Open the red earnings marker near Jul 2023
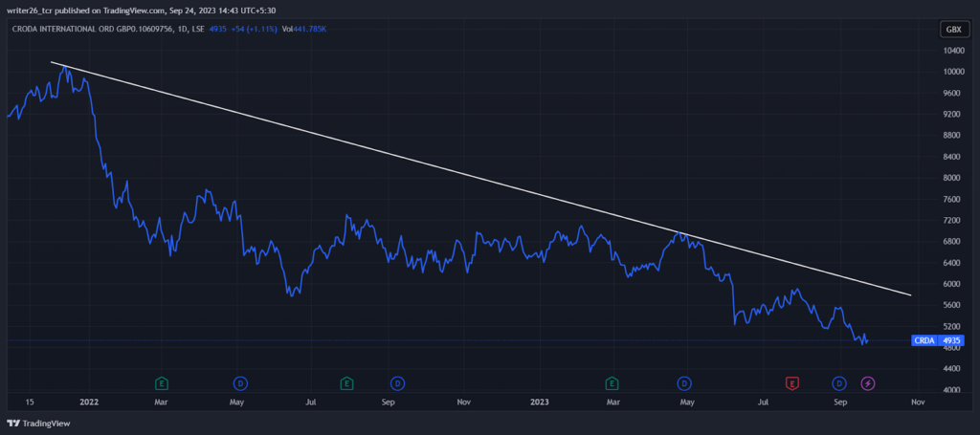Screen dimensions: 980x435 (x=792, y=383)
